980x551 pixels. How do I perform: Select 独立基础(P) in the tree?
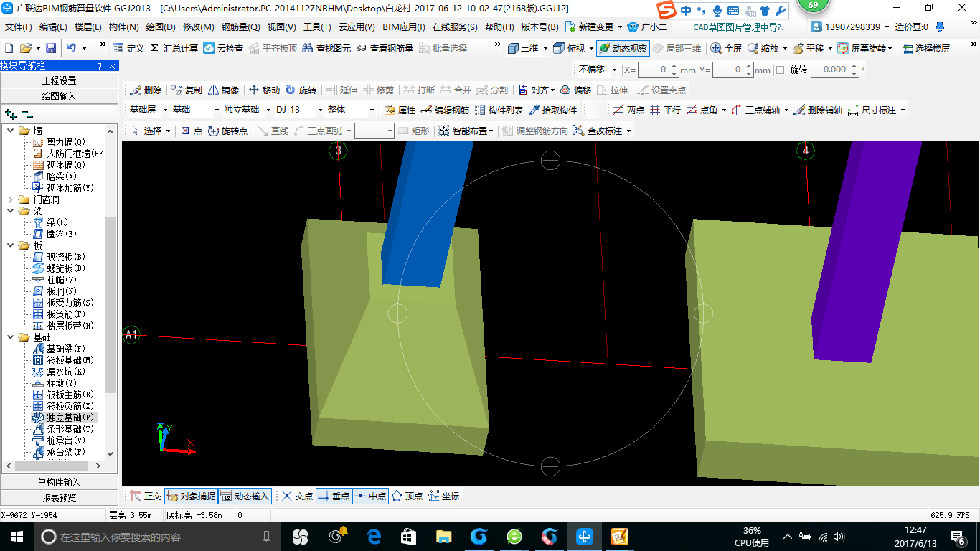tap(70, 418)
